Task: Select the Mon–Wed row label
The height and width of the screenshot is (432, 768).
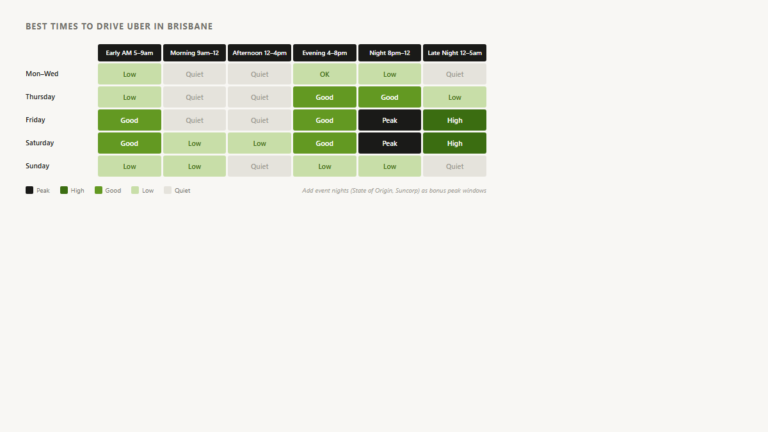Action: 42,74
